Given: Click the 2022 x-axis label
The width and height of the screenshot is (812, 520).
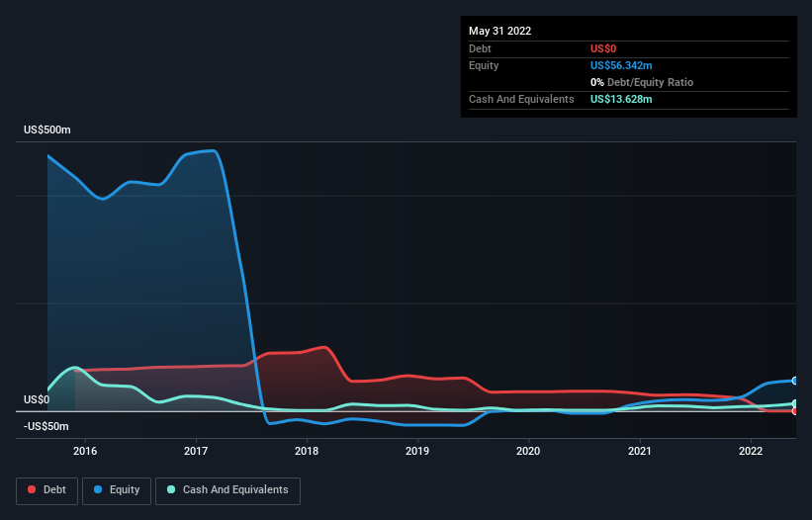Looking at the screenshot, I should [751, 451].
